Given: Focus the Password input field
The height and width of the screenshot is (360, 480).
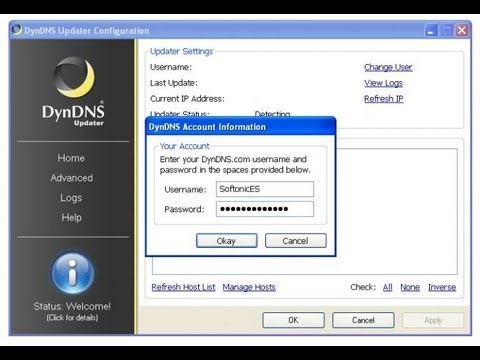Looking at the screenshot, I should (265, 209).
